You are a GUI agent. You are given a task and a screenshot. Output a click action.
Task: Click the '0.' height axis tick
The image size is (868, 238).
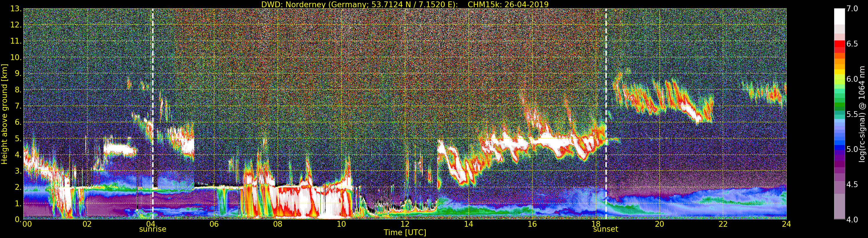[x=18, y=220]
